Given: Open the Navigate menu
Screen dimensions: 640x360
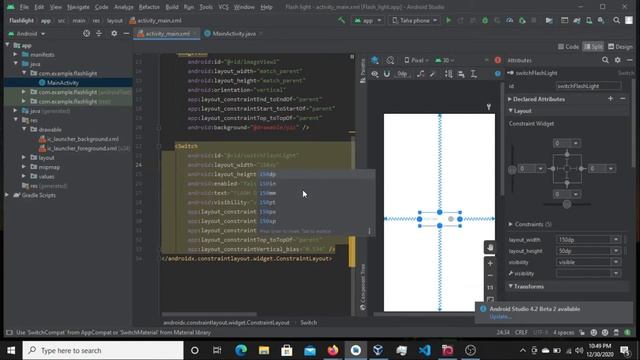Looking at the screenshot, I should coord(78,7).
